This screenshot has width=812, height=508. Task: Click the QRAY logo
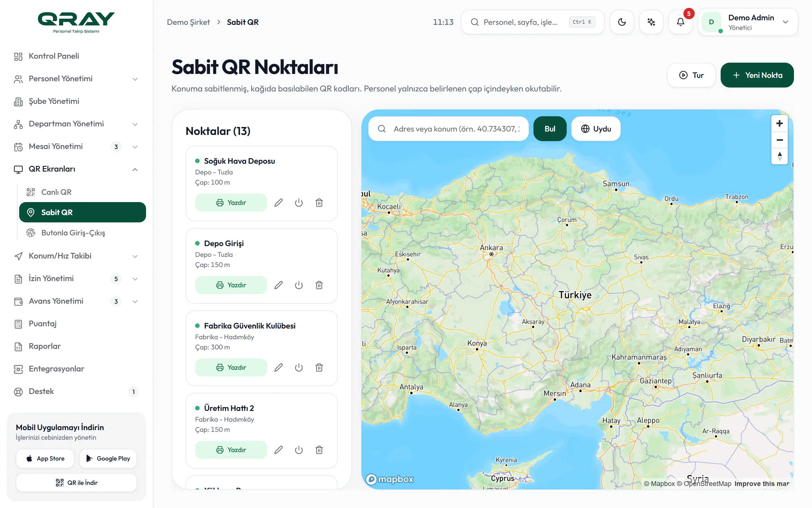76,22
